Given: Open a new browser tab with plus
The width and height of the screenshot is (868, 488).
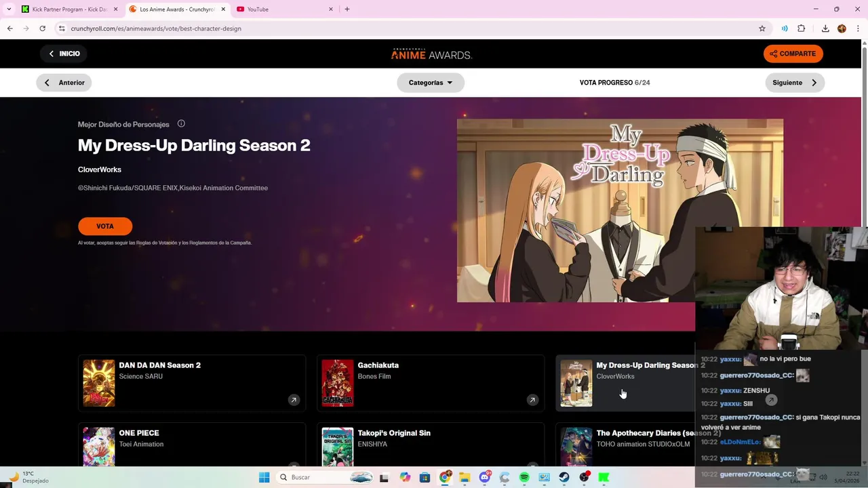Looking at the screenshot, I should [x=347, y=9].
